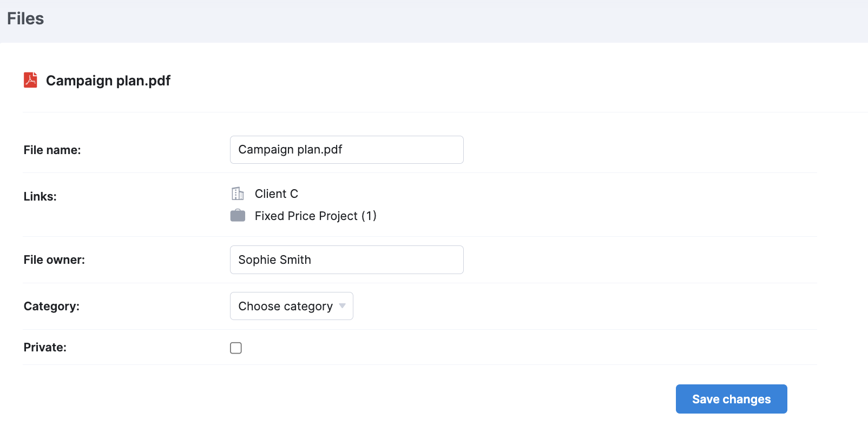Click the Links label
Viewport: 868px width, 426px height.
40,196
